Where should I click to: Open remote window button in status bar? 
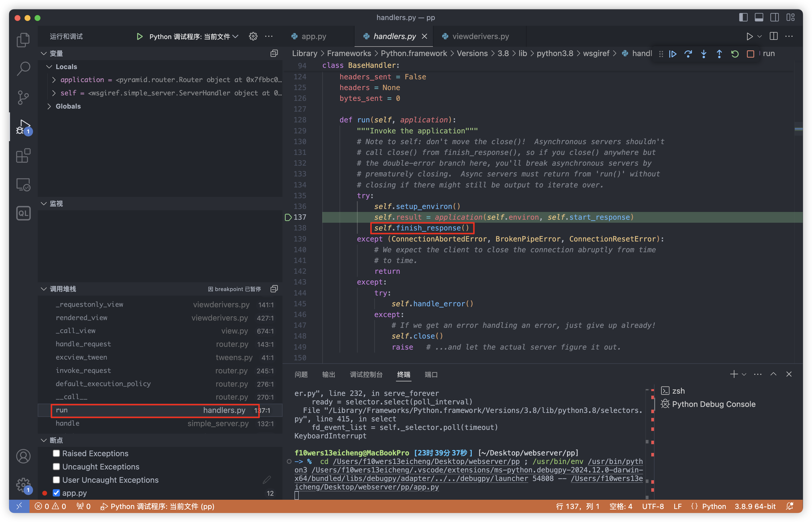[x=19, y=506]
